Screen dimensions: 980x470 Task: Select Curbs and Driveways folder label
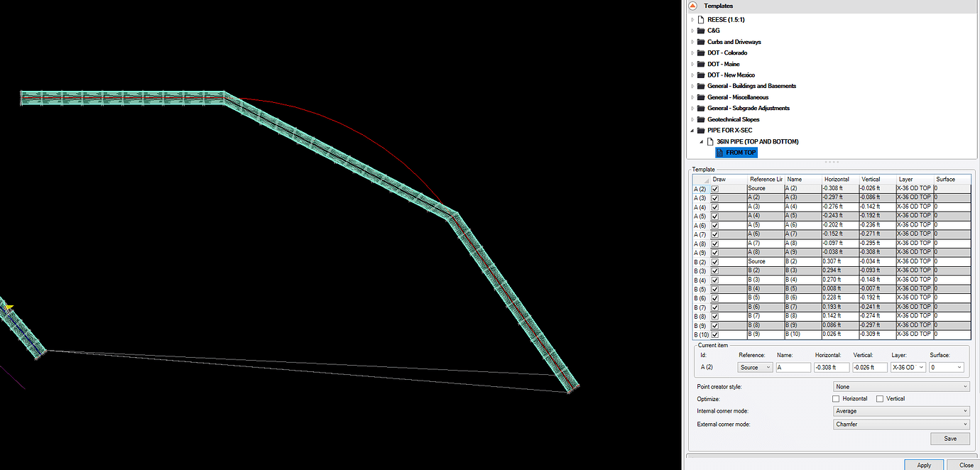[x=734, y=42]
